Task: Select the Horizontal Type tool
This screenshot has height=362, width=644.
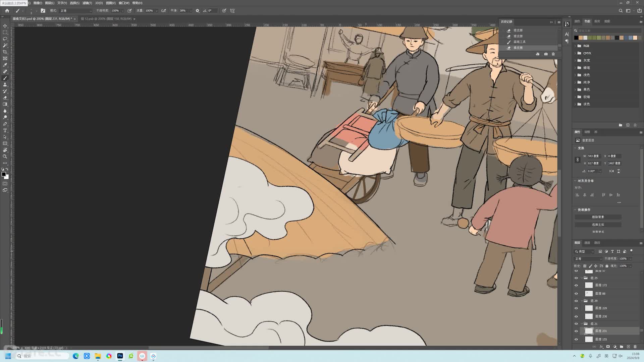Action: pyautogui.click(x=5, y=130)
